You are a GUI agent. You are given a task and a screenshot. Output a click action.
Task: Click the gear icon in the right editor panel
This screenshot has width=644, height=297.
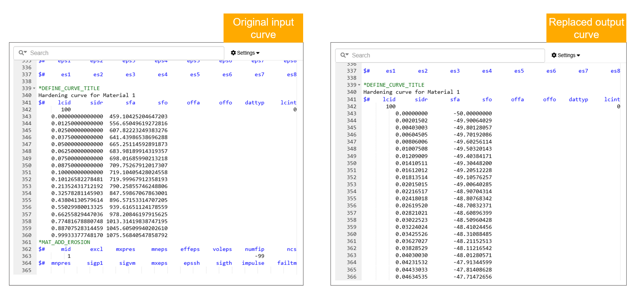[554, 55]
